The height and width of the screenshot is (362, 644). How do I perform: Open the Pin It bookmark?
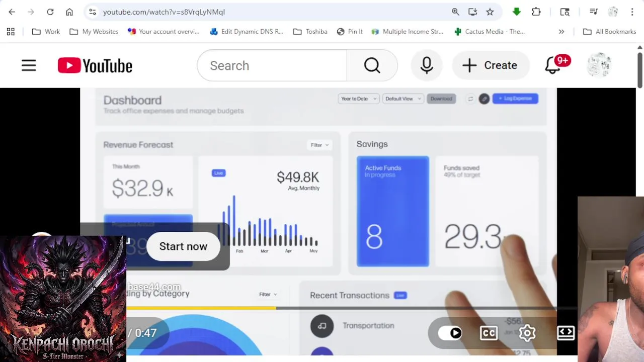[x=350, y=31]
